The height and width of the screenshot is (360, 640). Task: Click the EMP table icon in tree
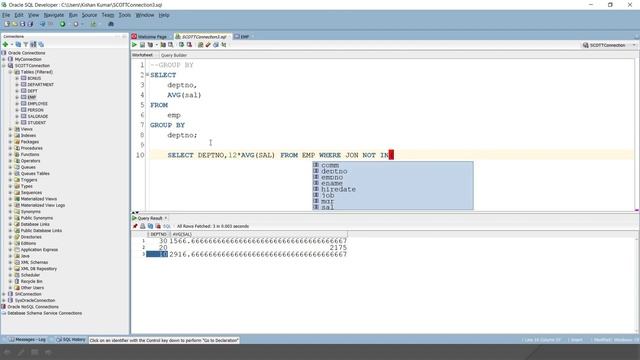coord(24,97)
